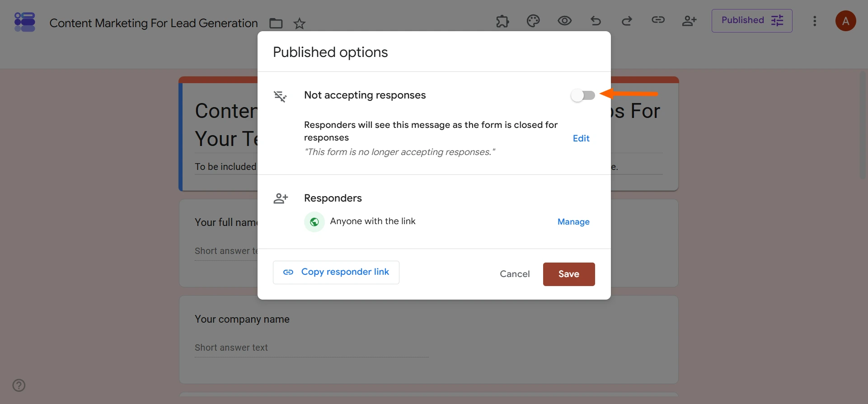This screenshot has width=868, height=404.
Task: Toggle the accepting responses switch
Action: click(x=583, y=95)
